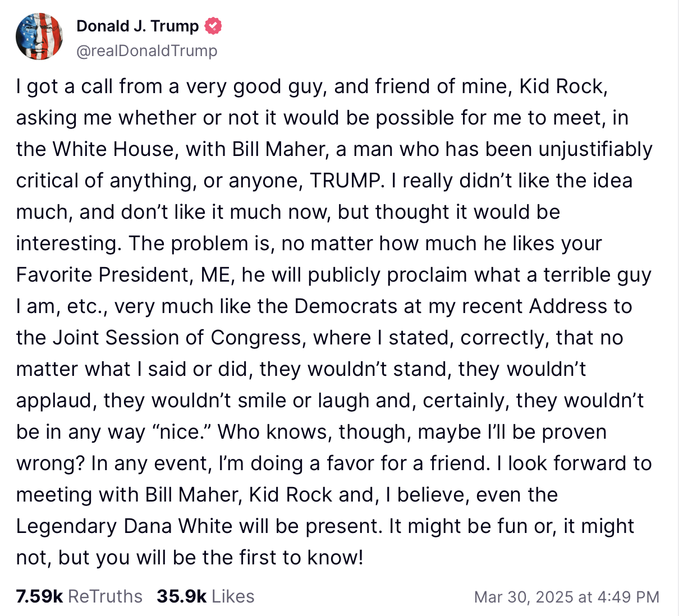The image size is (679, 616).
Task: Click the Donald J. Trump profile avatar
Action: 39,37
